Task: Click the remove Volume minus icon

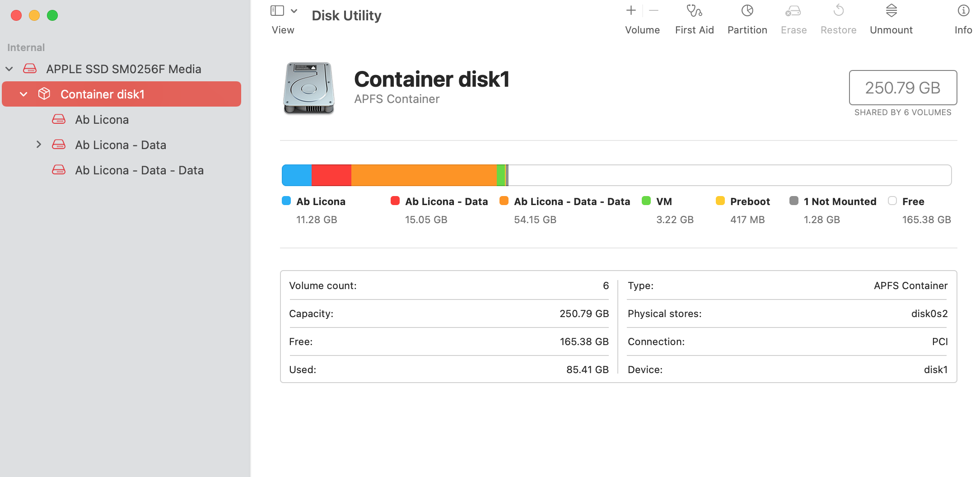Action: coord(653,10)
